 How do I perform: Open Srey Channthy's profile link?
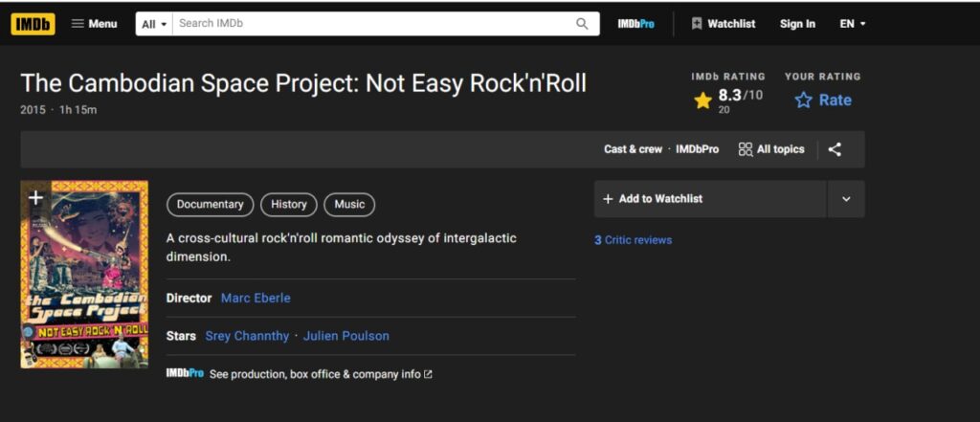tap(247, 336)
